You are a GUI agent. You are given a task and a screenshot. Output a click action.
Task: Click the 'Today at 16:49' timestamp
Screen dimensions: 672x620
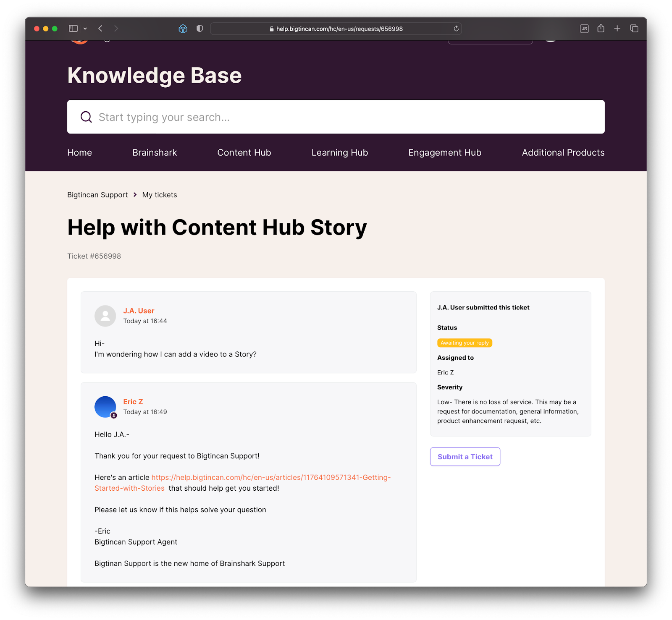tap(145, 412)
